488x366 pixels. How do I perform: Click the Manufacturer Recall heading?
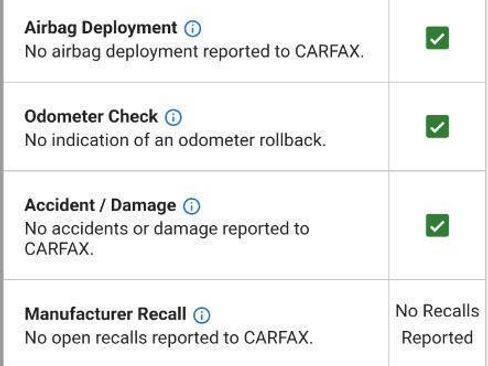tap(105, 314)
